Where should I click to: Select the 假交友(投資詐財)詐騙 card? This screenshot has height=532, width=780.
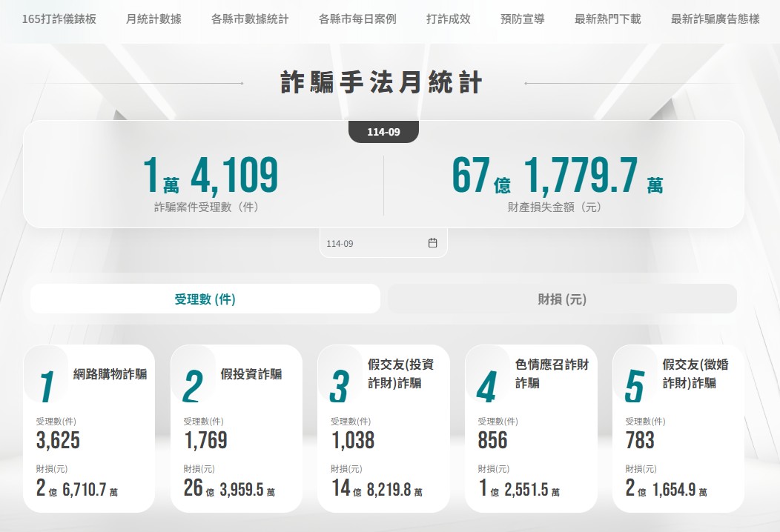(x=383, y=428)
